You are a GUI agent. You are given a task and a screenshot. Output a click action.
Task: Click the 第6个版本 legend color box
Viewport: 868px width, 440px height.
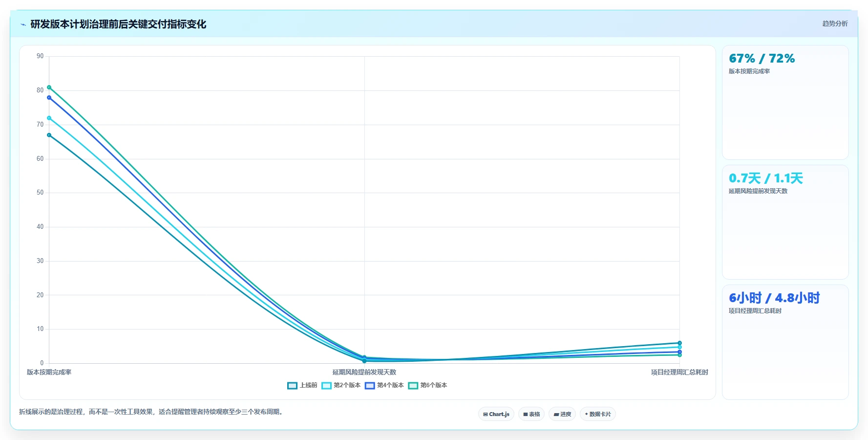pos(413,385)
